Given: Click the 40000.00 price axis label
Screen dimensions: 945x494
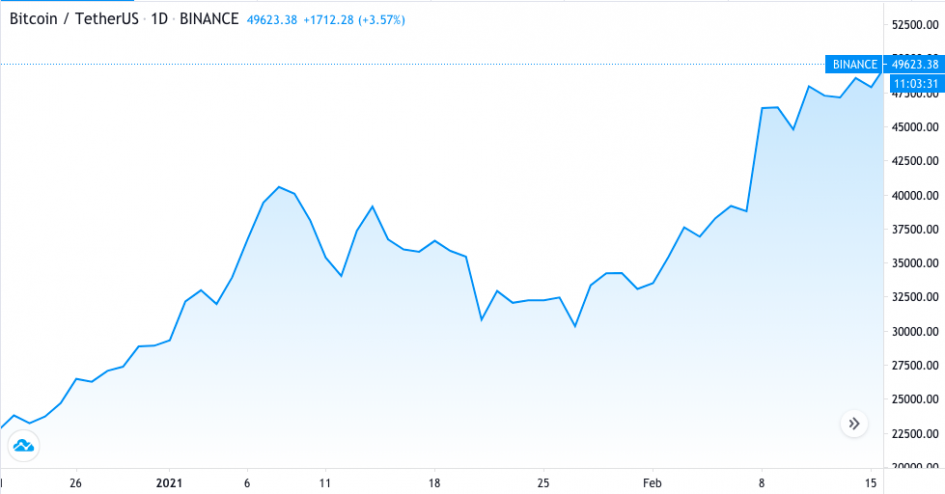Looking at the screenshot, I should (x=915, y=195).
